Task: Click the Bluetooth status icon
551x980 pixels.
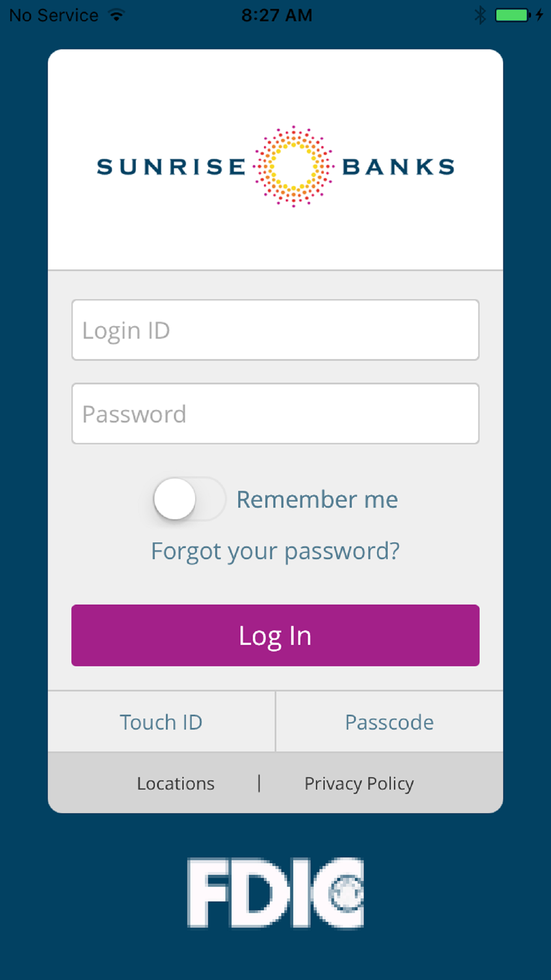Action: (480, 15)
